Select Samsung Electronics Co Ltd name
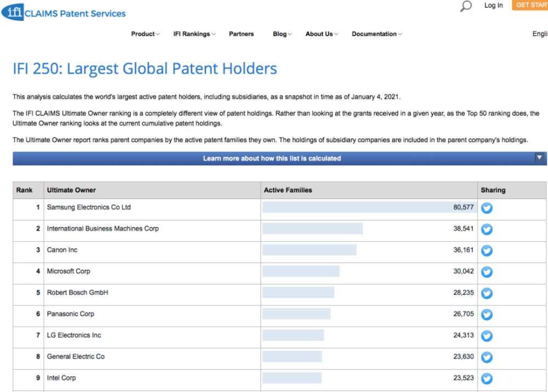 click(89, 207)
